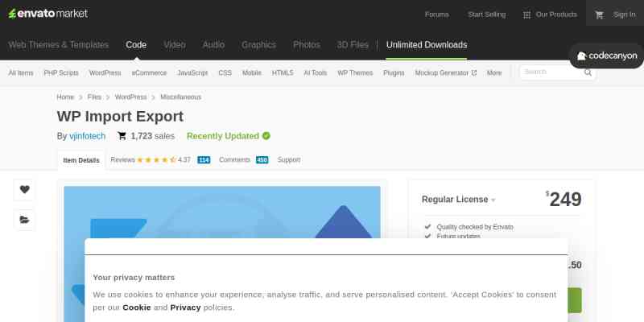Click the search magnifier icon
The height and width of the screenshot is (322, 644).
[x=588, y=72]
